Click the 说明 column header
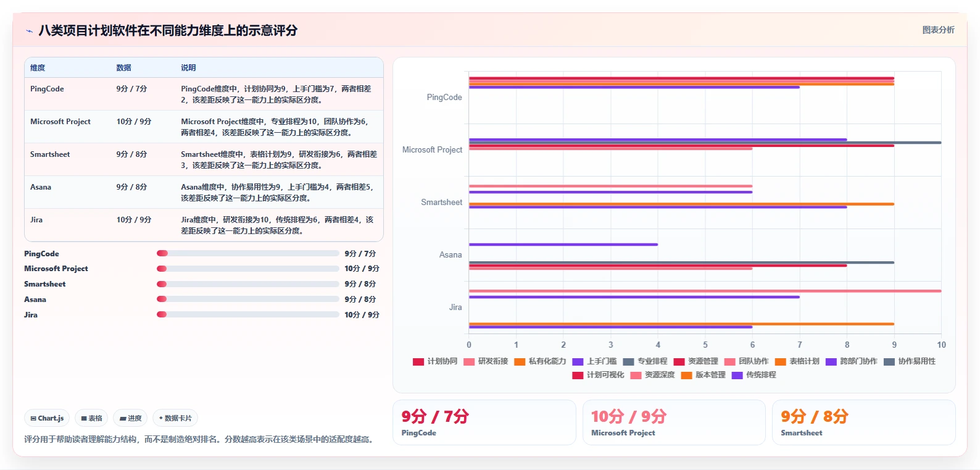 [x=188, y=68]
